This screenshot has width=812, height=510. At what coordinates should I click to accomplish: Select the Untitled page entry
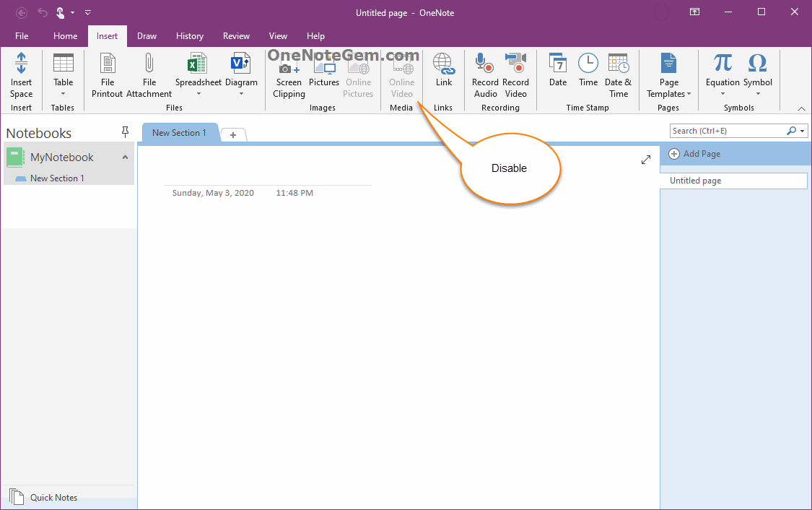click(x=734, y=181)
